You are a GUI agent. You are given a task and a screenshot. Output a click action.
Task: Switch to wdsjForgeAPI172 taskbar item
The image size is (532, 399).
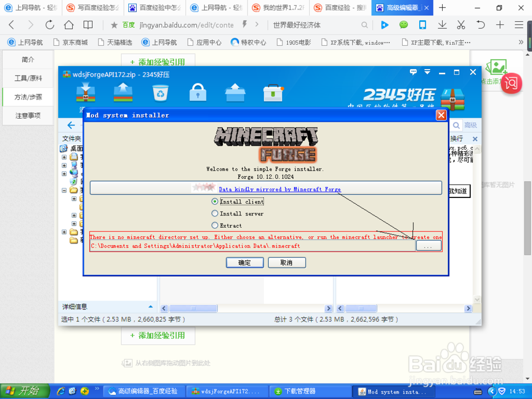227,392
